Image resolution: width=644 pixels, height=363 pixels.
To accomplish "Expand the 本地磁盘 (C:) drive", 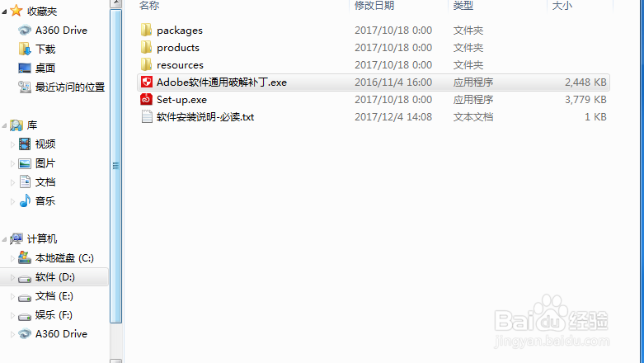I will click(12, 258).
